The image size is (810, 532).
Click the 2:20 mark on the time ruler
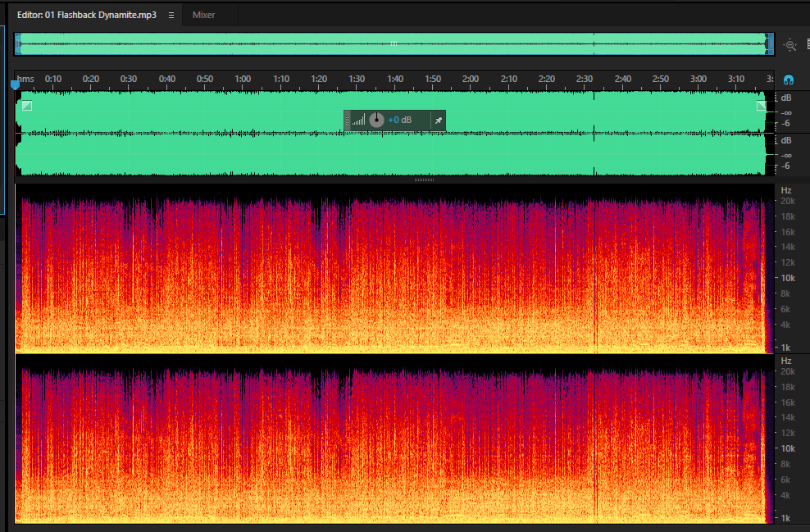(547, 79)
